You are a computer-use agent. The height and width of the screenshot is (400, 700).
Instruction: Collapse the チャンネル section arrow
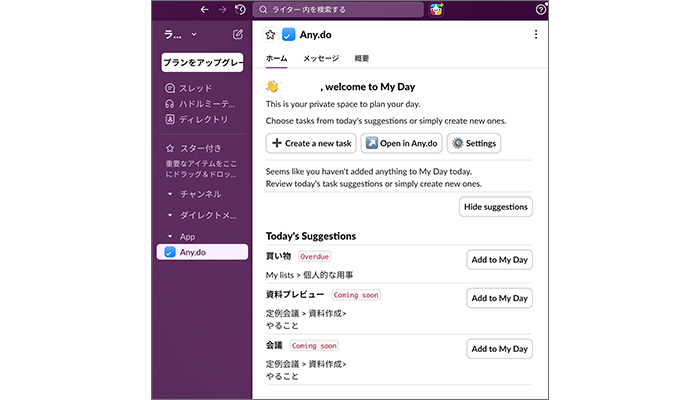170,194
